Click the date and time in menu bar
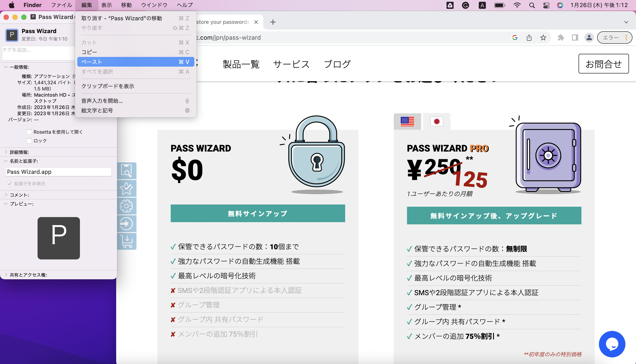 [x=599, y=5]
